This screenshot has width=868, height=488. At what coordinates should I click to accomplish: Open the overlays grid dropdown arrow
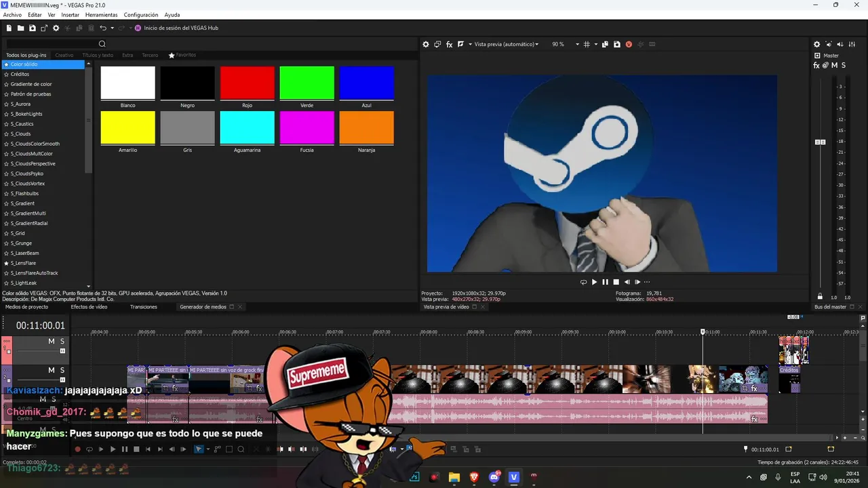(596, 44)
